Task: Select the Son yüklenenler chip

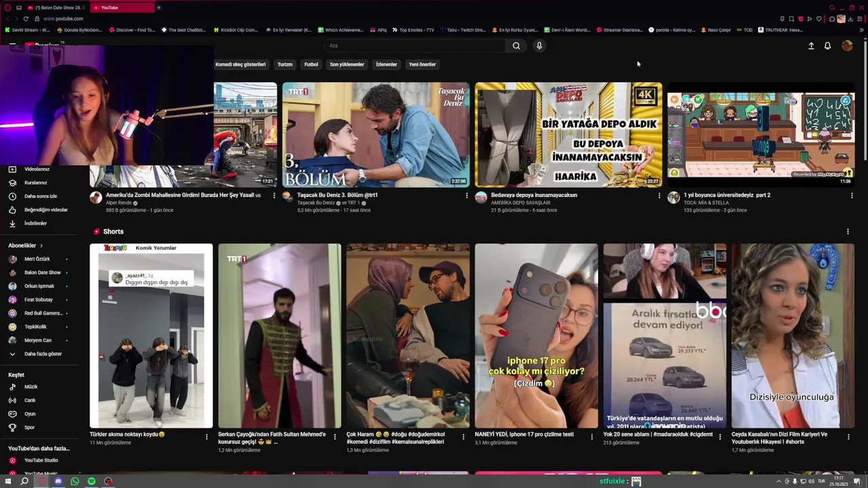Action: tap(347, 64)
